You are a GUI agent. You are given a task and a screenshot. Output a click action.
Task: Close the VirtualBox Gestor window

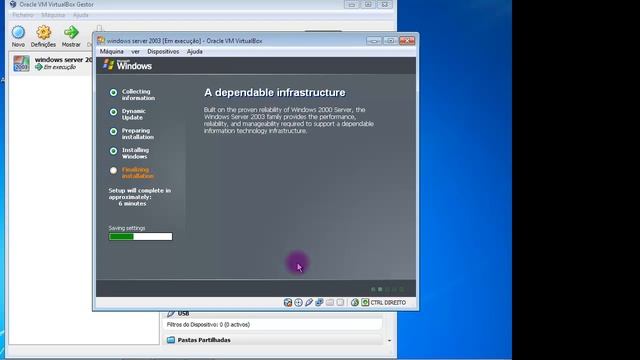point(384,4)
